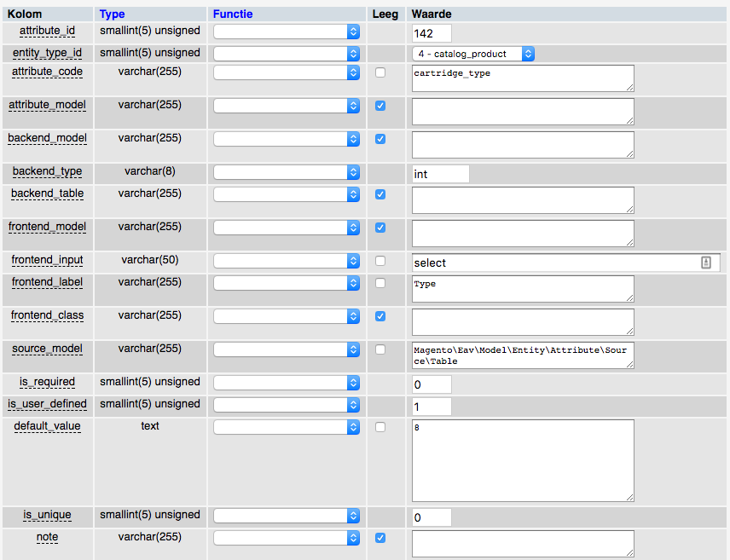Uncheck the Leeg checkbox for frontend_class
The height and width of the screenshot is (560, 730).
click(x=379, y=315)
